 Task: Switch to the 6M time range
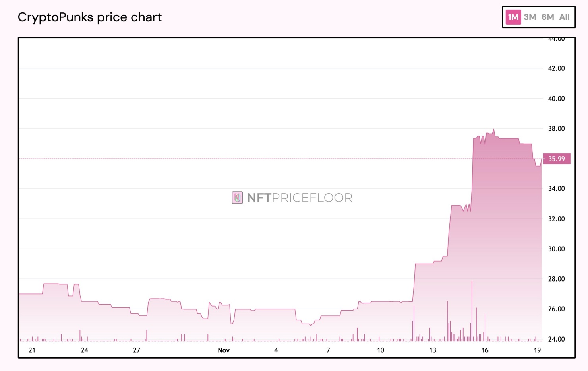pos(547,17)
